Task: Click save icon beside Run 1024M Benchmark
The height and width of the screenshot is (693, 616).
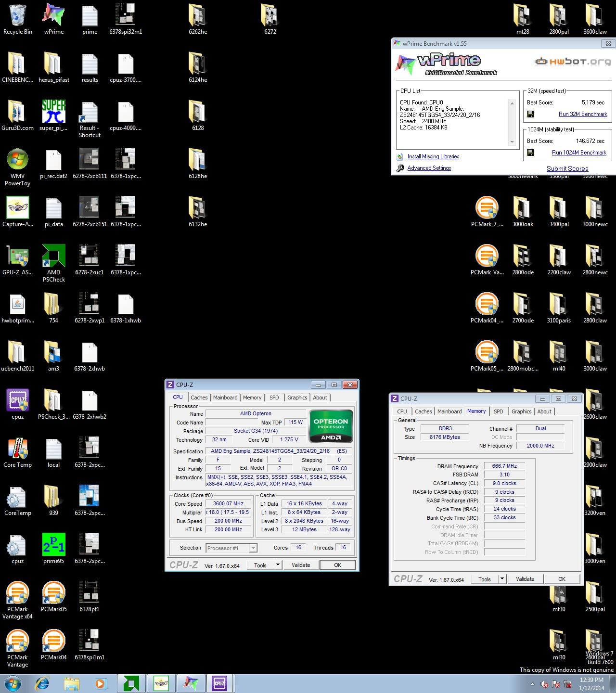Action: click(x=530, y=153)
